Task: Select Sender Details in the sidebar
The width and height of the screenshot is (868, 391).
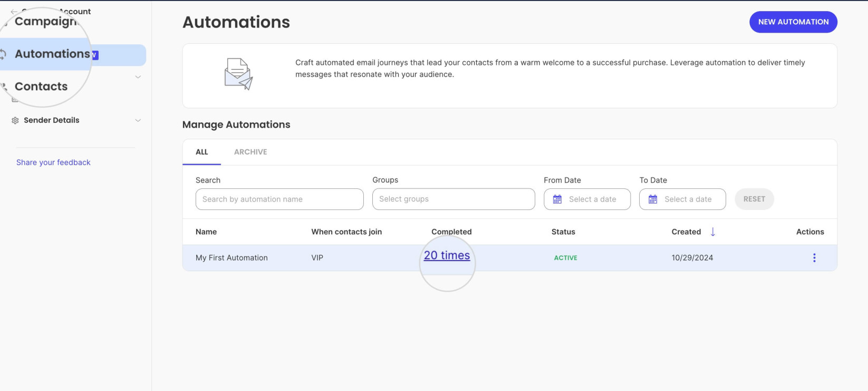Action: [52, 120]
